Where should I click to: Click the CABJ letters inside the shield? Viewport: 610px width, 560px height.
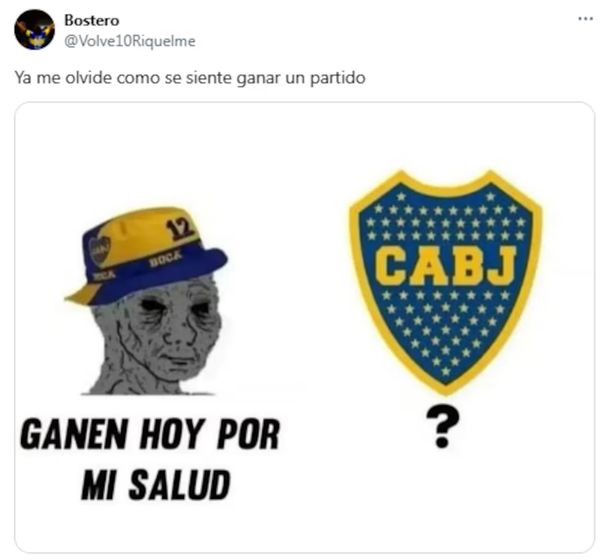pos(445,267)
